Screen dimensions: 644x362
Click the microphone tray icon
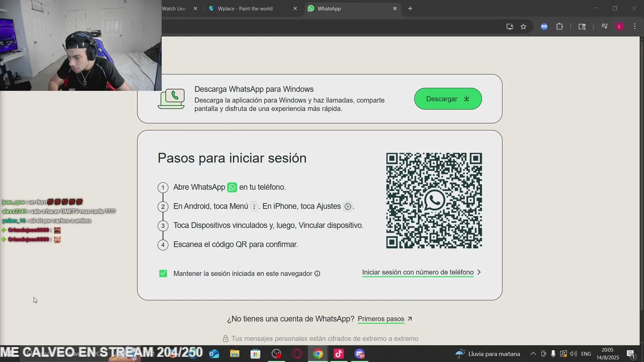tap(553, 353)
